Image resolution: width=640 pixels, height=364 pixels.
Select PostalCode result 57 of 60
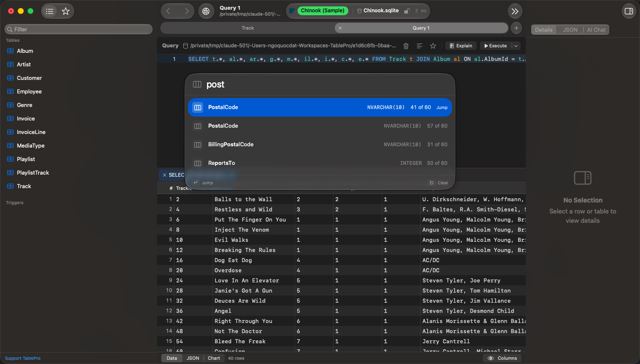(320, 126)
